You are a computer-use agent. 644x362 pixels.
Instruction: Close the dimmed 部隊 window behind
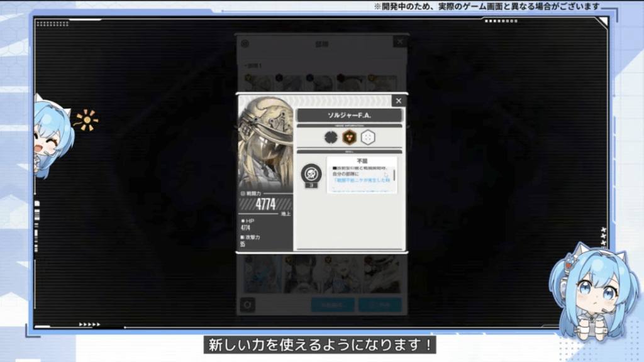pyautogui.click(x=400, y=42)
